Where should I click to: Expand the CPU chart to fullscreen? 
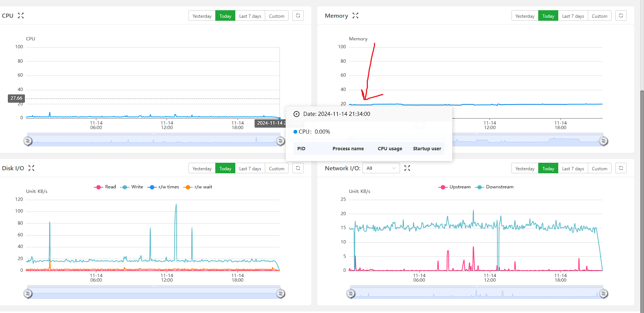21,15
